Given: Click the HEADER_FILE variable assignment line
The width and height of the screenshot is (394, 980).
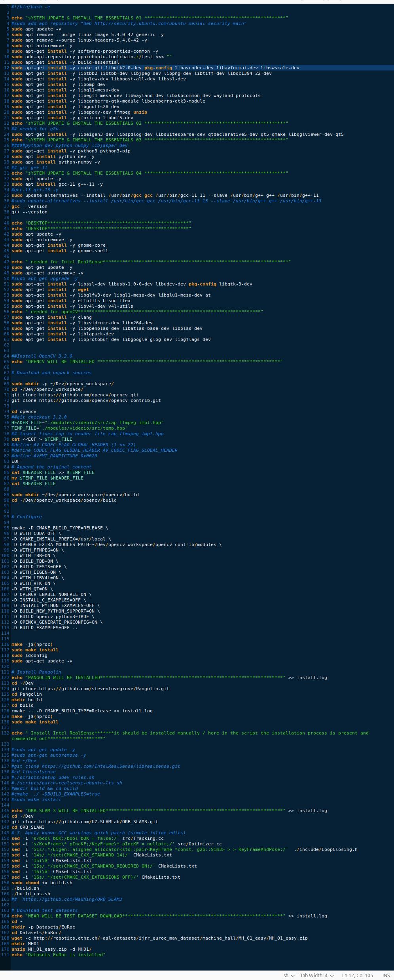Looking at the screenshot, I should [87, 422].
